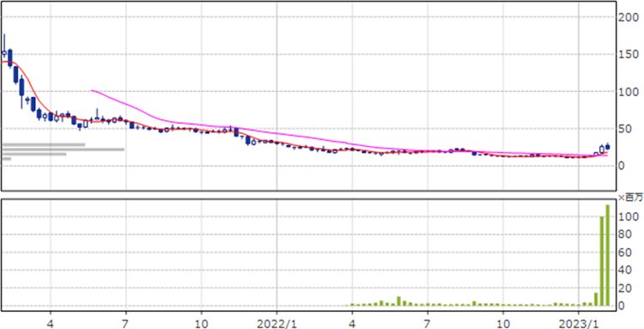Click the longest gray volume-by-price bar

(63, 149)
